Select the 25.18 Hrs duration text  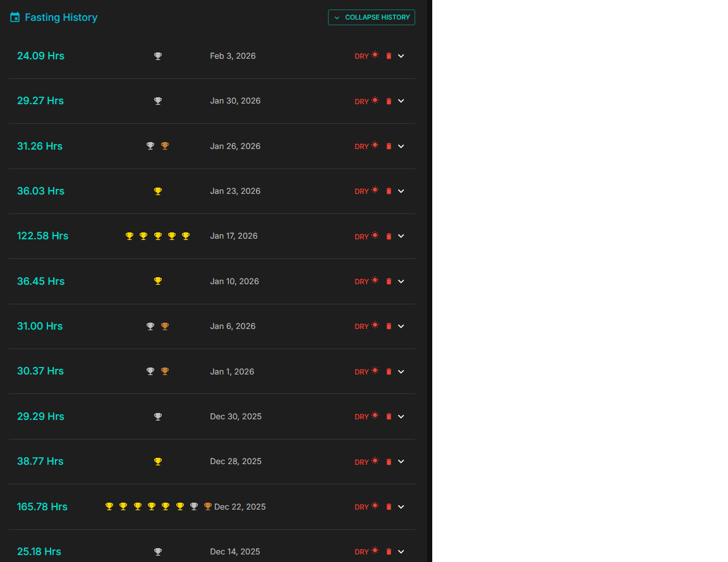click(x=39, y=552)
